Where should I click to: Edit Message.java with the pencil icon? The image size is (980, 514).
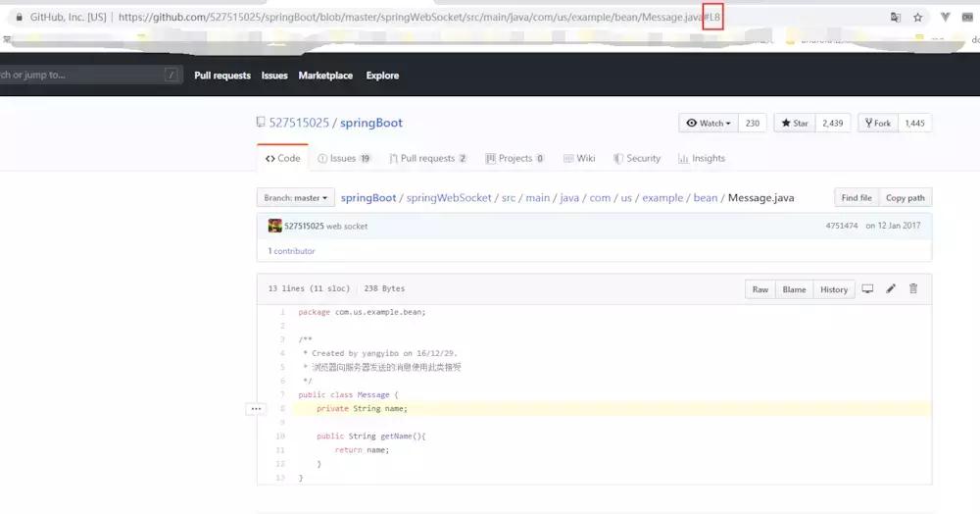(x=891, y=289)
